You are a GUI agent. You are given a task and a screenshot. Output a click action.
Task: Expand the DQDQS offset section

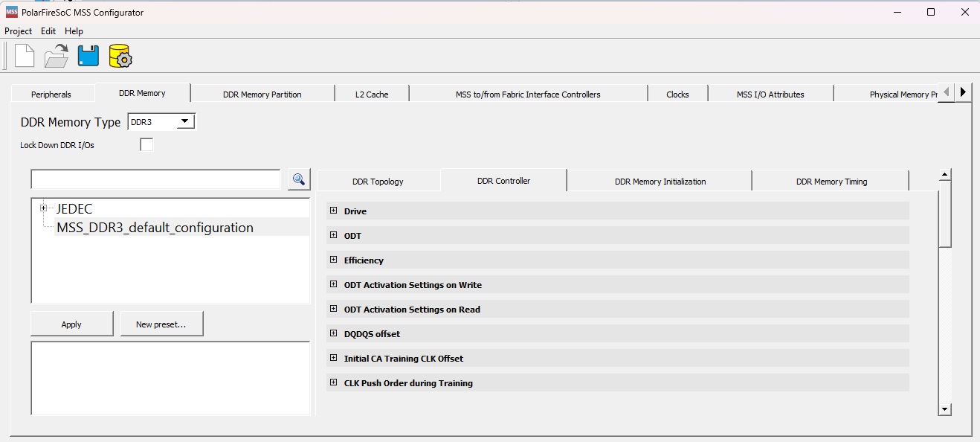point(333,334)
